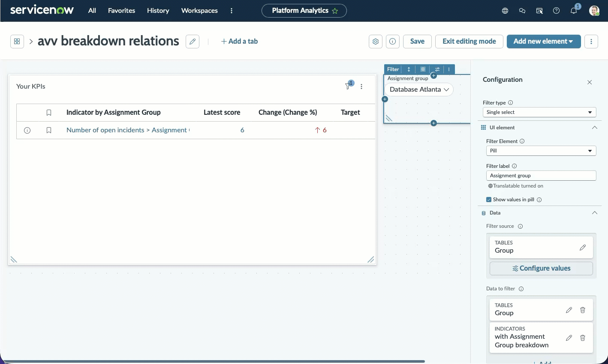Click the Data to filter info icon
The height and width of the screenshot is (364, 608).
(x=521, y=289)
